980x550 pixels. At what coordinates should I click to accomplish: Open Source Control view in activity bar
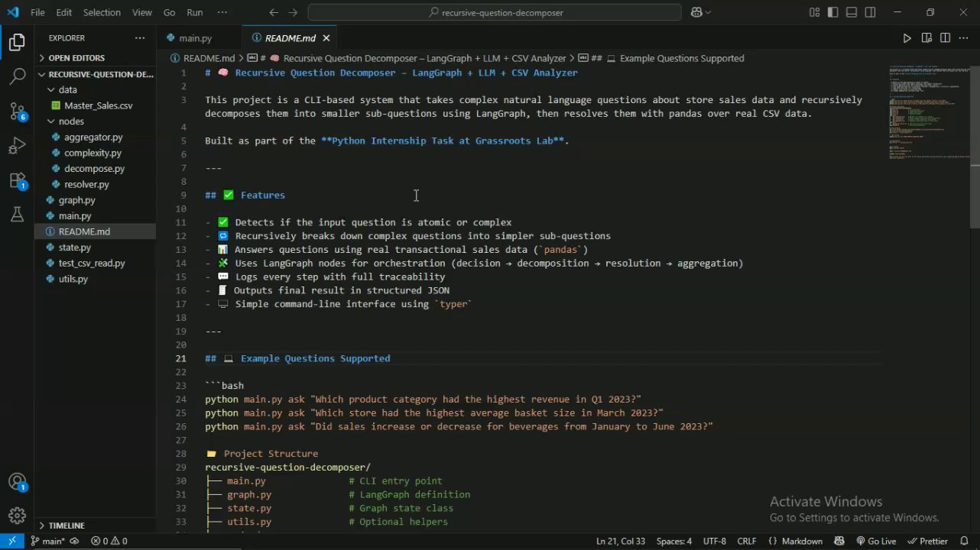click(17, 111)
